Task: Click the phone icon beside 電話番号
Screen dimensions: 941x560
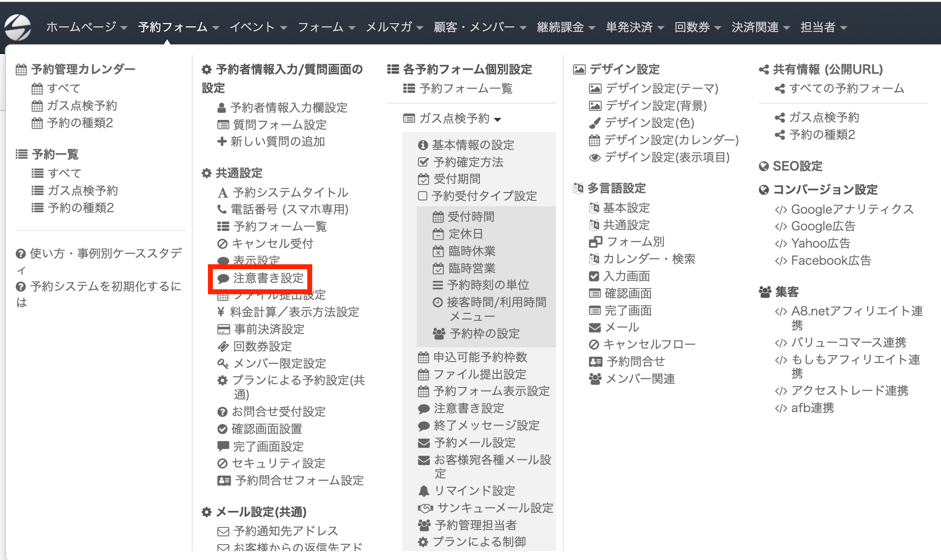Action: (222, 209)
